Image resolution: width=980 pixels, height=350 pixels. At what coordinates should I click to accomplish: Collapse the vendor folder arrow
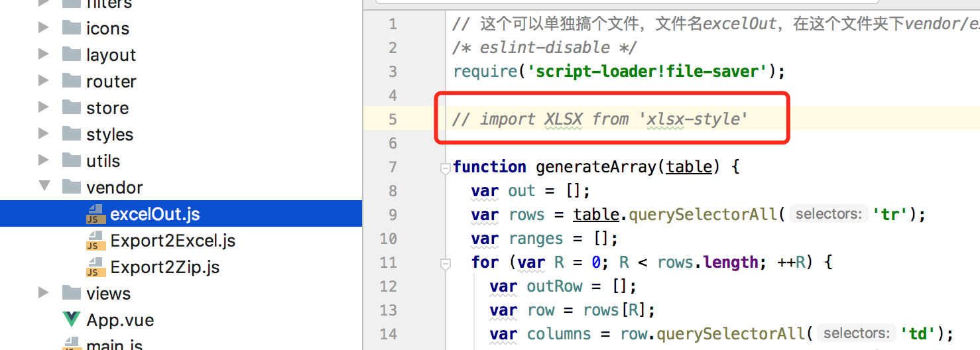click(44, 187)
